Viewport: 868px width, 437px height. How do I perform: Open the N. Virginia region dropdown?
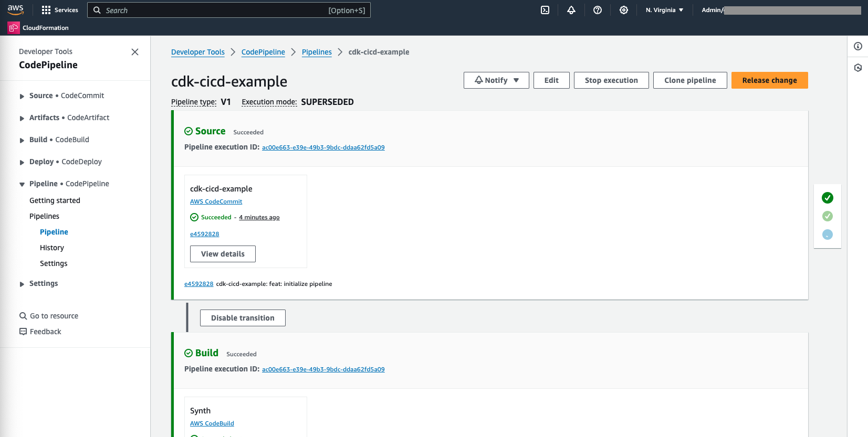click(665, 10)
